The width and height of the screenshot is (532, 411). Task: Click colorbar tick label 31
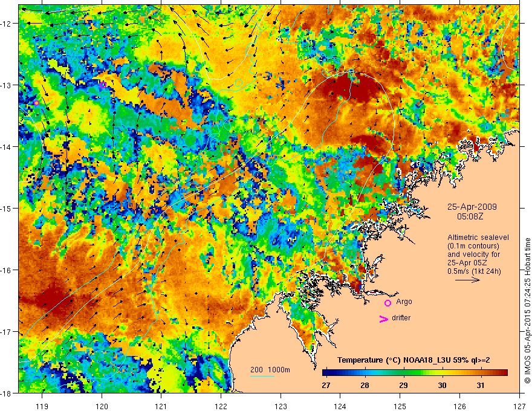[480, 386]
